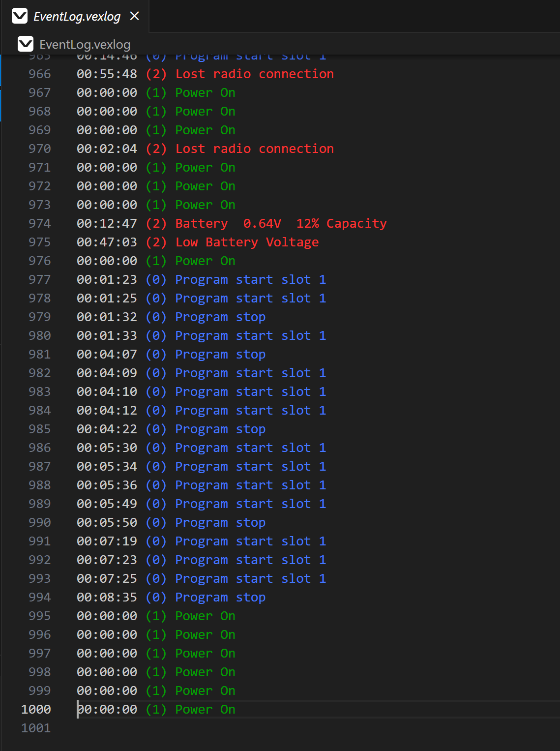560x751 pixels.
Task: Click line number 974
Action: [39, 223]
